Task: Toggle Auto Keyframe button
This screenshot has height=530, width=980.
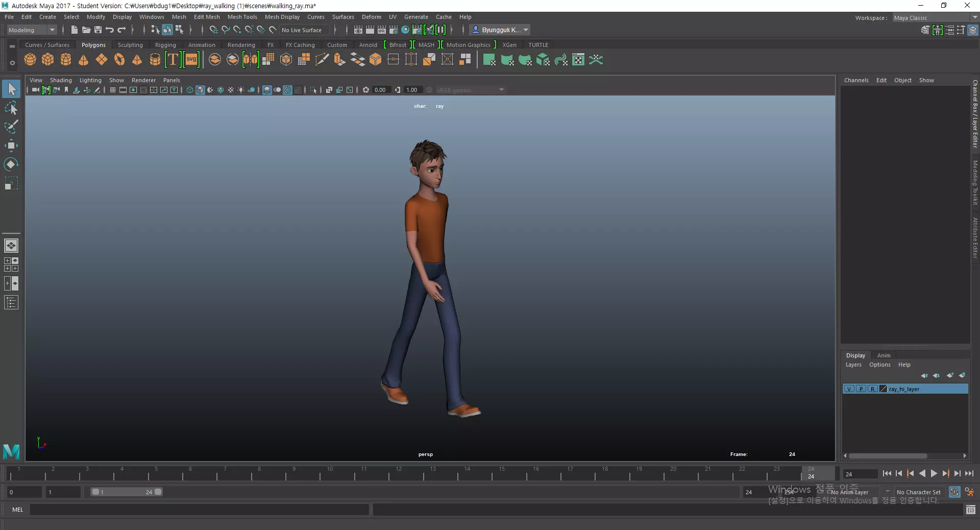Action: click(954, 492)
